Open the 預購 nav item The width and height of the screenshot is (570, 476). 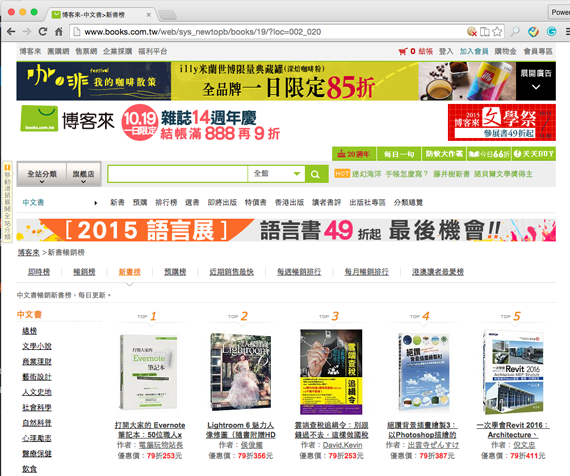tap(140, 203)
